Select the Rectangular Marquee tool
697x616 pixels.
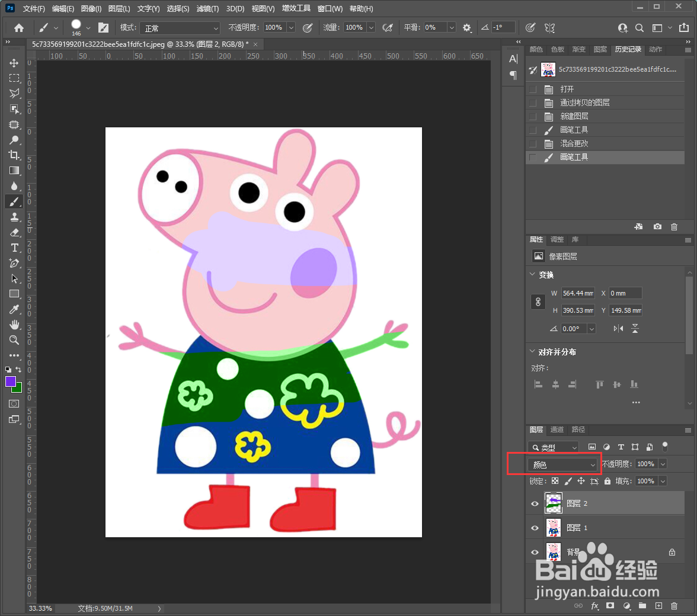[x=14, y=78]
